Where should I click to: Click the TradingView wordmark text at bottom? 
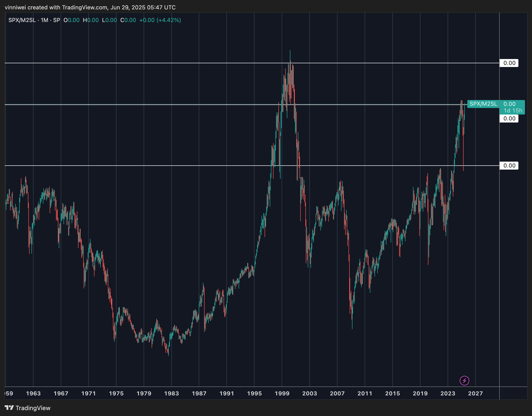(x=33, y=408)
